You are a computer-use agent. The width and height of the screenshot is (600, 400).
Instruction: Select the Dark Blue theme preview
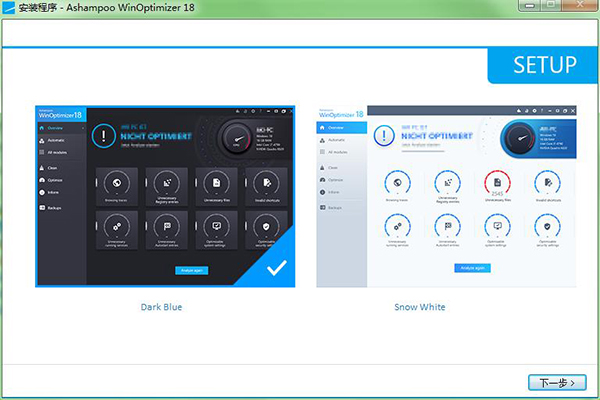click(x=165, y=196)
